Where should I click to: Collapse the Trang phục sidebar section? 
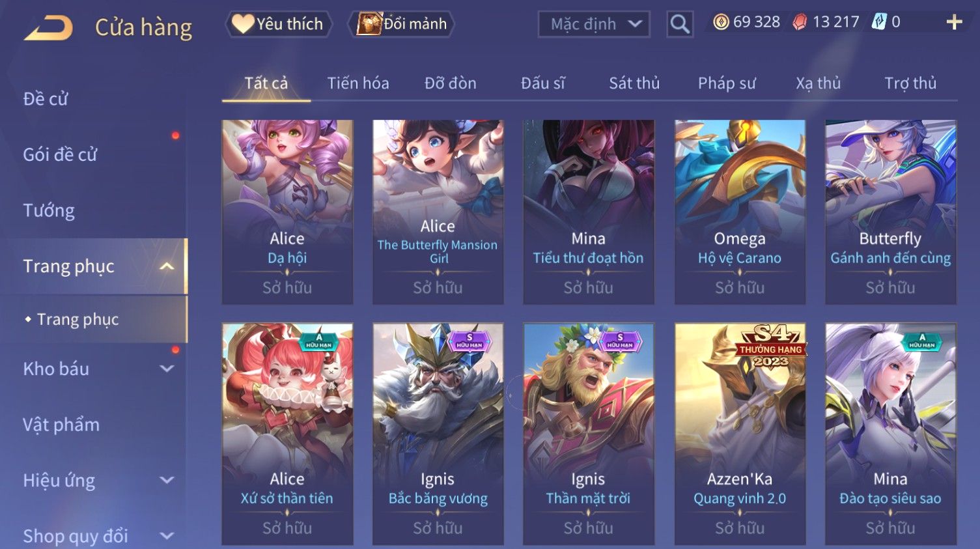[167, 266]
